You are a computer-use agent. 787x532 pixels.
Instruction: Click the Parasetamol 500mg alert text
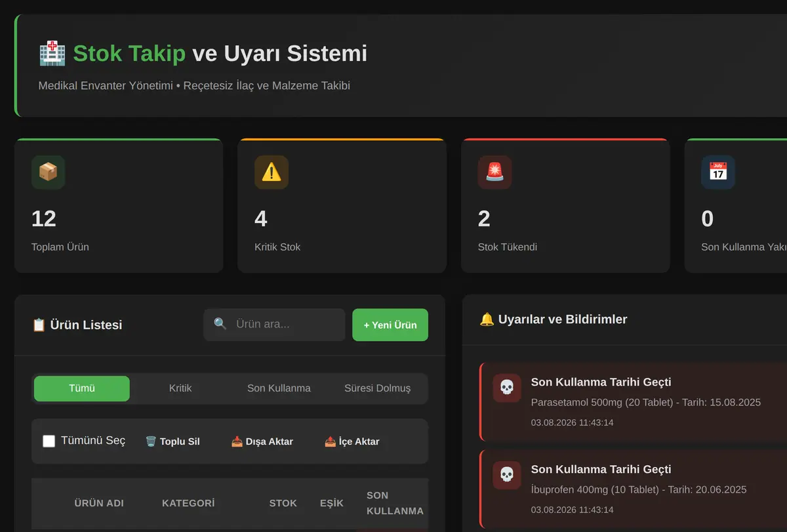point(646,402)
